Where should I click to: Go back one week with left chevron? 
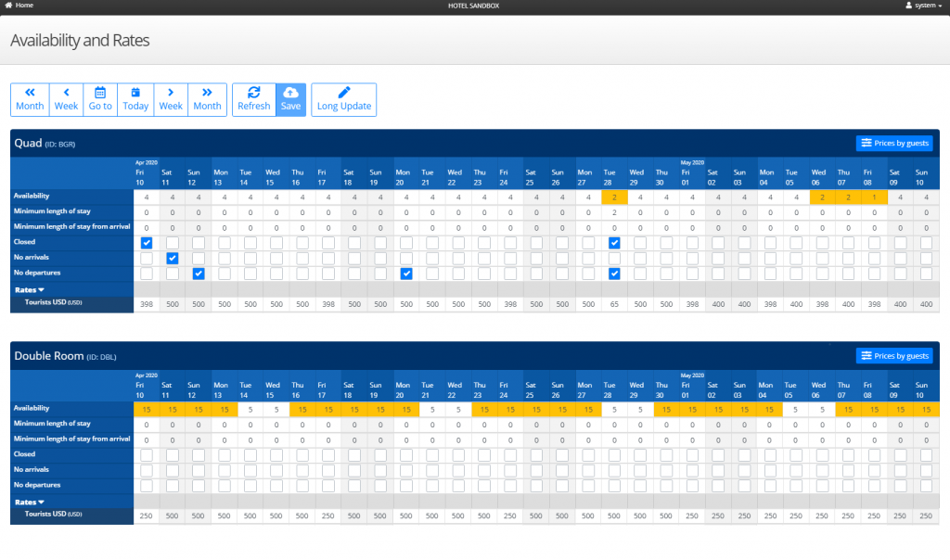click(66, 99)
